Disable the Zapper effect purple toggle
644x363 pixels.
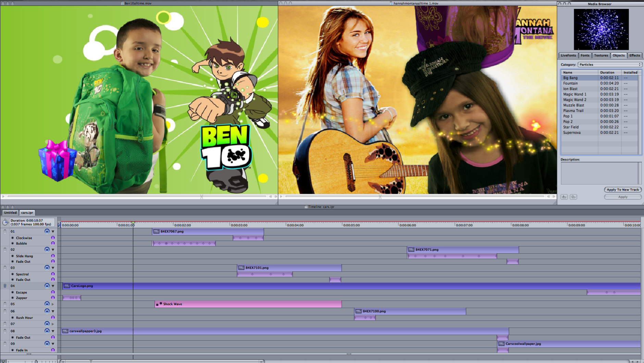tap(53, 298)
